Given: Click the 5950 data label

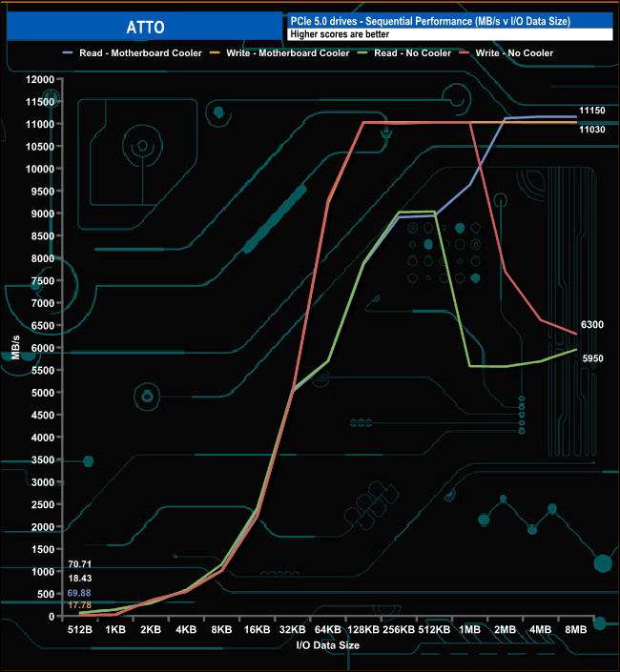Looking at the screenshot, I should coord(593,358).
